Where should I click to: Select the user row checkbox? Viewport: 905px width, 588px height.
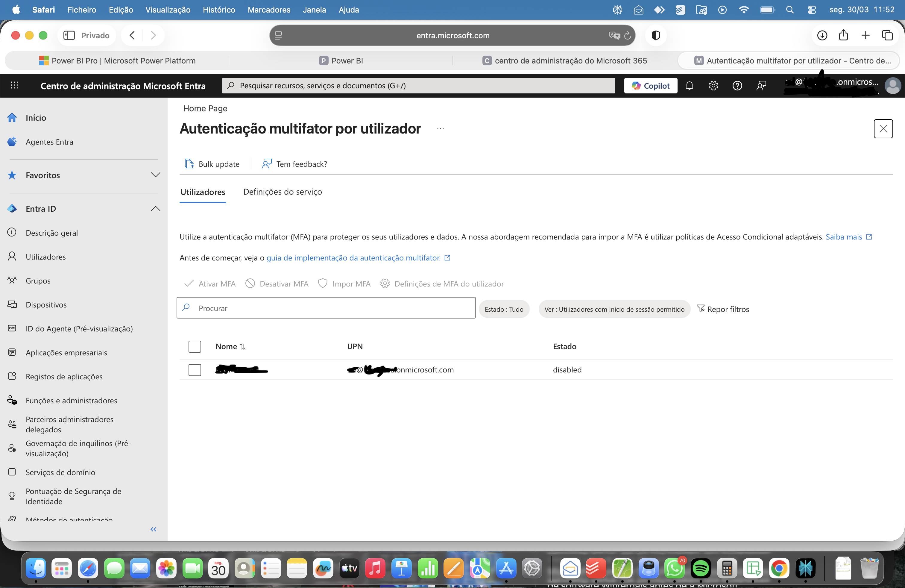pos(195,370)
